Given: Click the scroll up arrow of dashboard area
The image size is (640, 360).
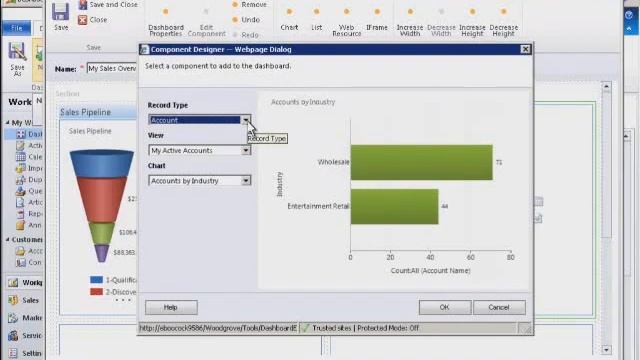Looking at the screenshot, I should pyautogui.click(x=606, y=86).
